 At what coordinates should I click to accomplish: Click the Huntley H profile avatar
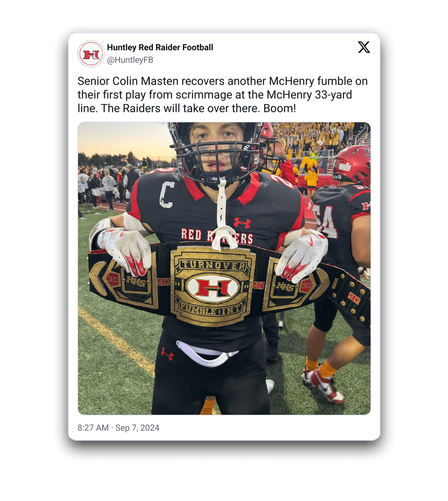[91, 54]
